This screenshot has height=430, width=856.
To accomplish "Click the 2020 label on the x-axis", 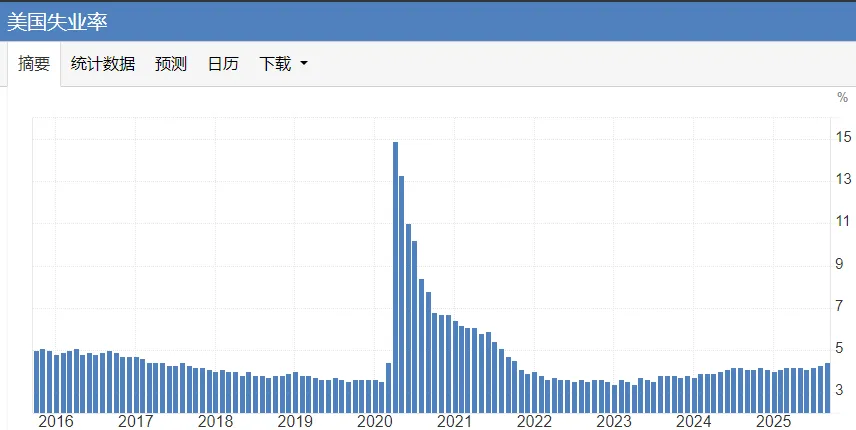I will [372, 422].
